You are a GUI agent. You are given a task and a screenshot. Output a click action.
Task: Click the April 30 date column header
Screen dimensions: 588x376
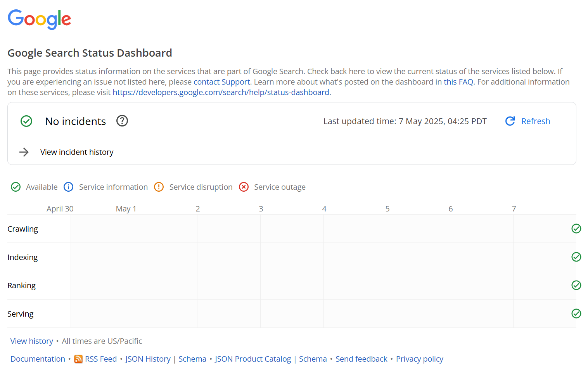(60, 209)
